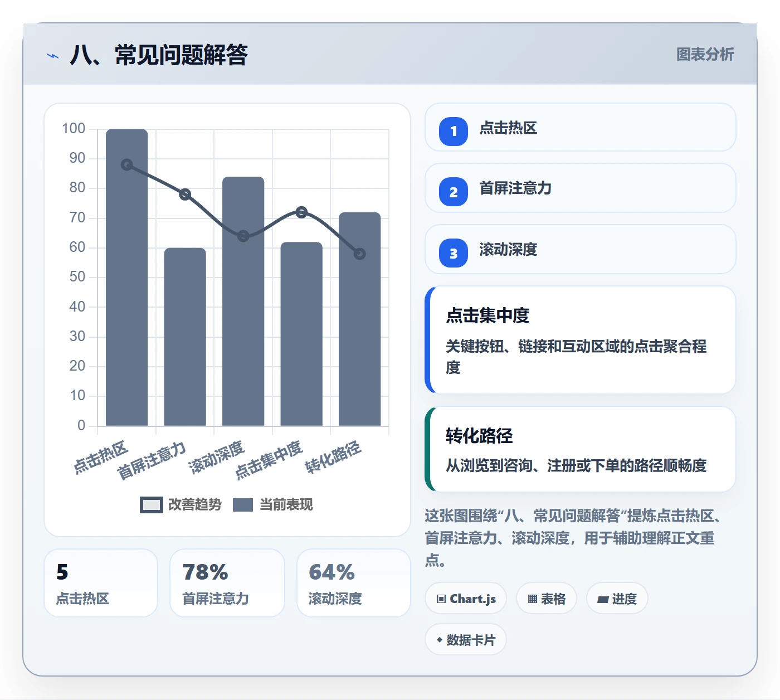Screen dimensions: 780x700
Task: Click the grid icon in the 表格 tag
Action: 533,599
